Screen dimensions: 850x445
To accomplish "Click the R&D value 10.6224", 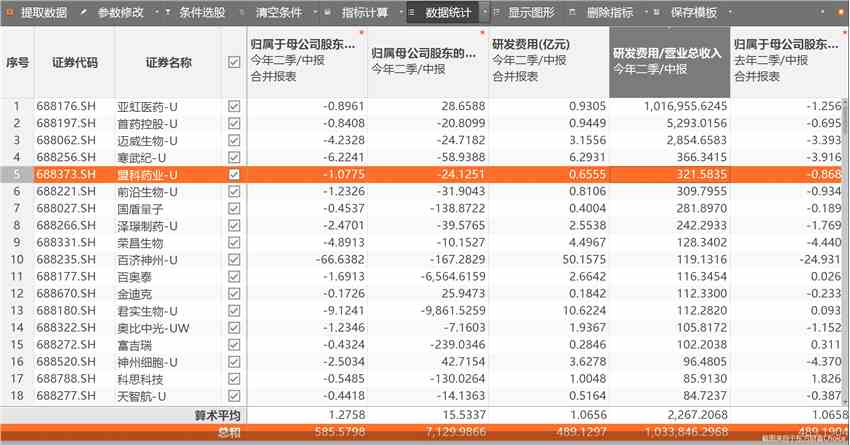I will [584, 311].
